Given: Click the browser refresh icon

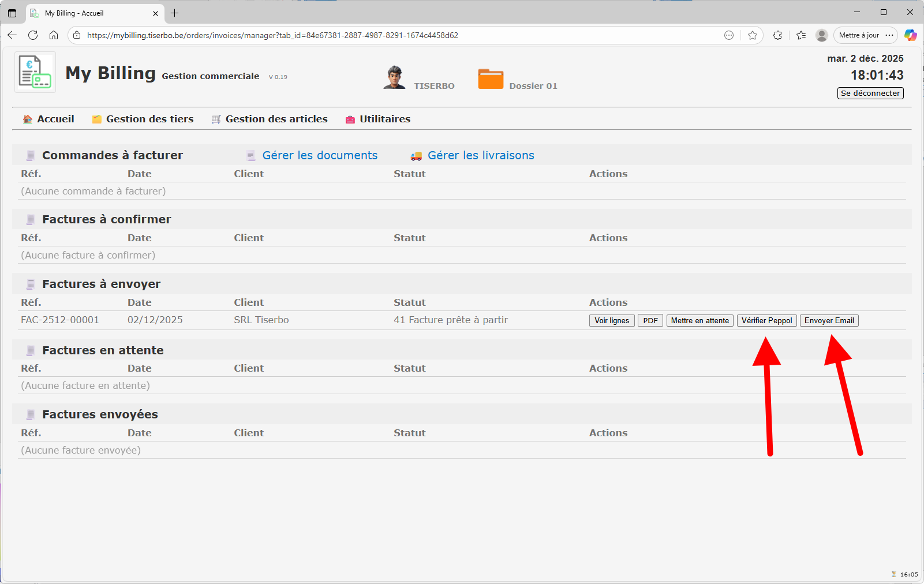Looking at the screenshot, I should click(x=33, y=35).
